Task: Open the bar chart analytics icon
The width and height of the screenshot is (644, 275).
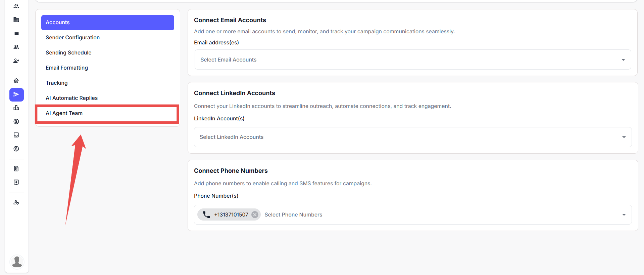Action: click(16, 108)
